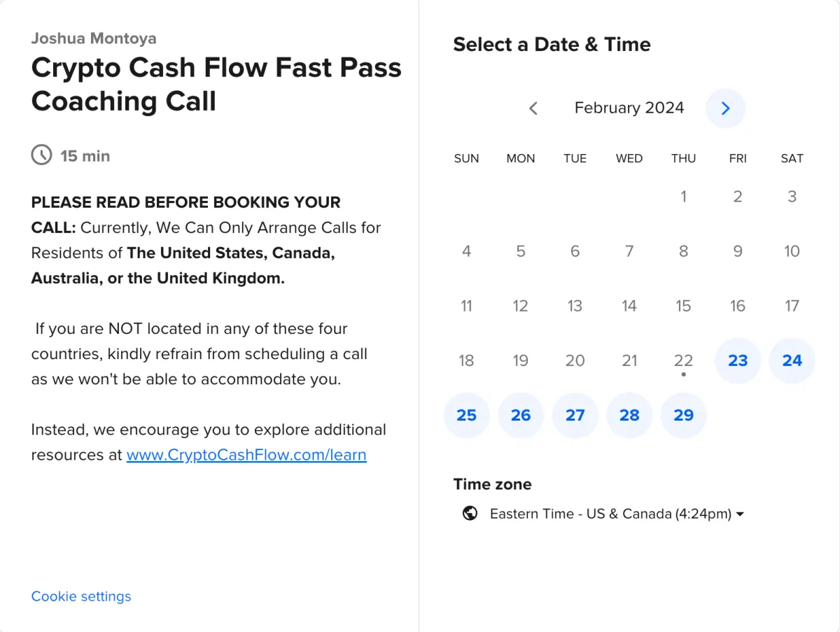Click the time zone dropdown caret arrow
This screenshot has height=632, width=840.
pyautogui.click(x=740, y=514)
